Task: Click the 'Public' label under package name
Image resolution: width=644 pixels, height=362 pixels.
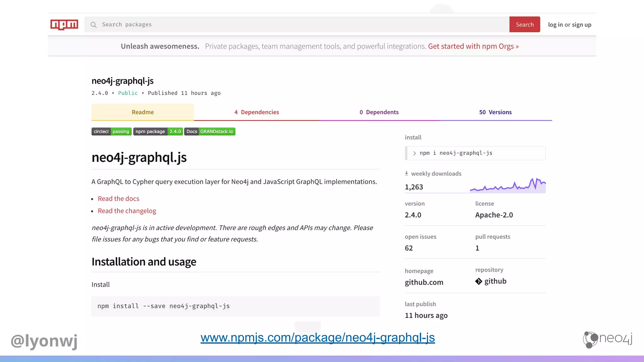Action: coord(128,93)
